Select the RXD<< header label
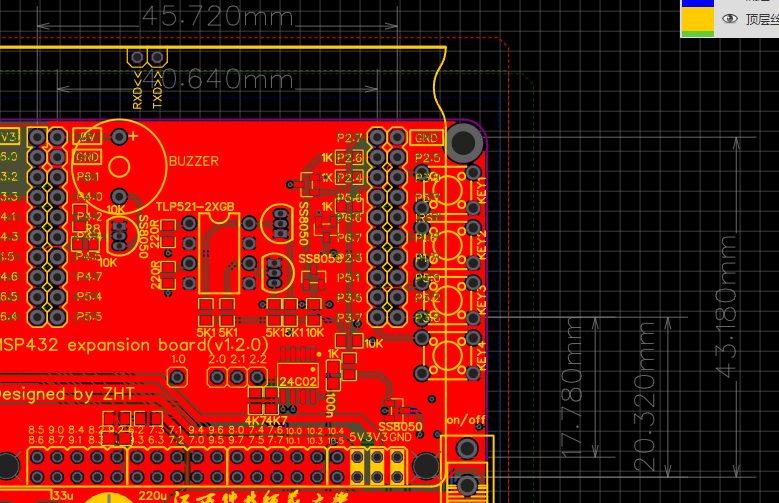This screenshot has width=779, height=503. point(138,90)
